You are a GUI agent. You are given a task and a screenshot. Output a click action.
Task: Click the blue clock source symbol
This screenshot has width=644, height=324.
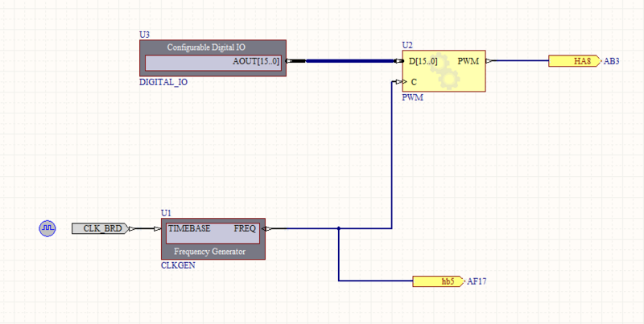pos(47,229)
